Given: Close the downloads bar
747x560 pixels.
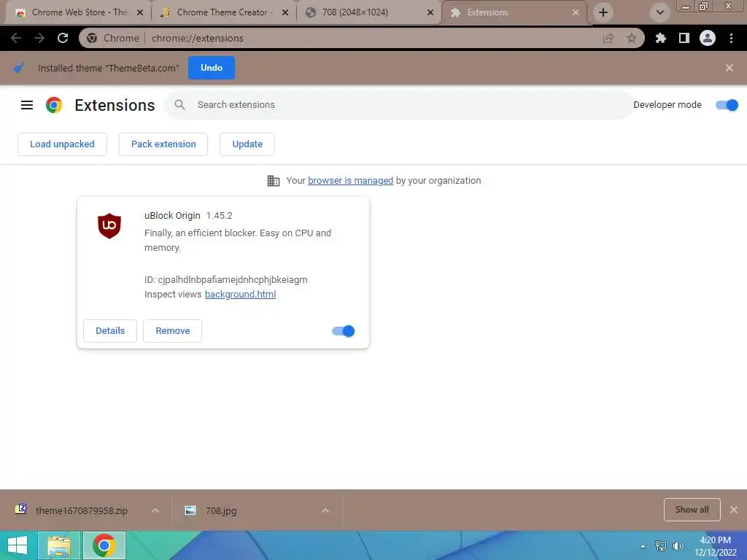Looking at the screenshot, I should click(734, 510).
